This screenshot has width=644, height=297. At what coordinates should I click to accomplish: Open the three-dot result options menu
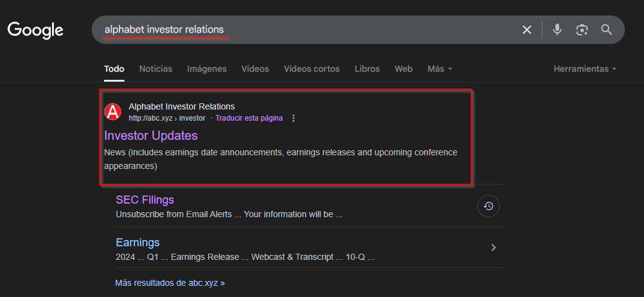pos(294,118)
